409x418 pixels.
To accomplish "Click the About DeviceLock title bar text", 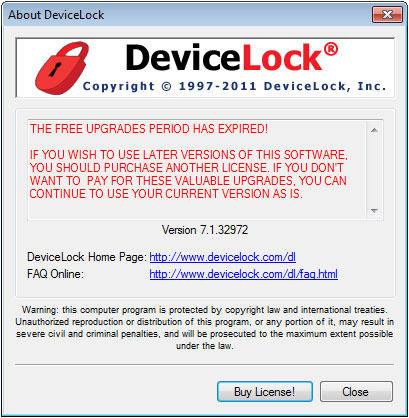I will coord(56,15).
